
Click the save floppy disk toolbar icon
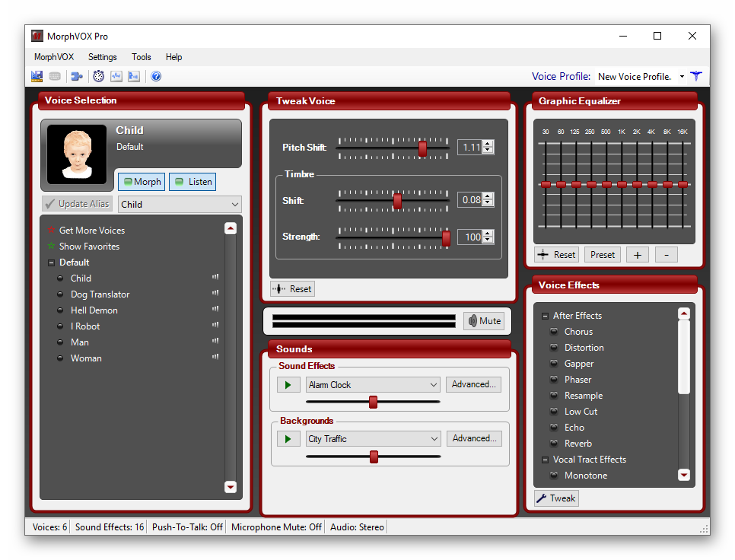[37, 76]
